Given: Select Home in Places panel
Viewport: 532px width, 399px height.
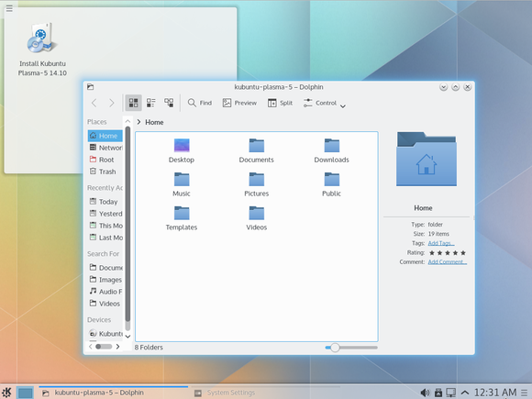Looking at the screenshot, I should tap(105, 136).
